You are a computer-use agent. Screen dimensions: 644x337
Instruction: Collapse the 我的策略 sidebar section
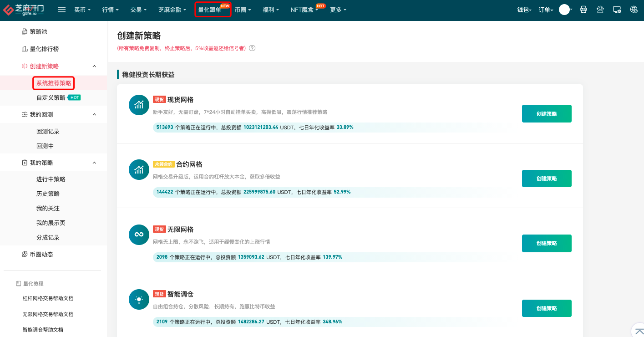coord(94,163)
